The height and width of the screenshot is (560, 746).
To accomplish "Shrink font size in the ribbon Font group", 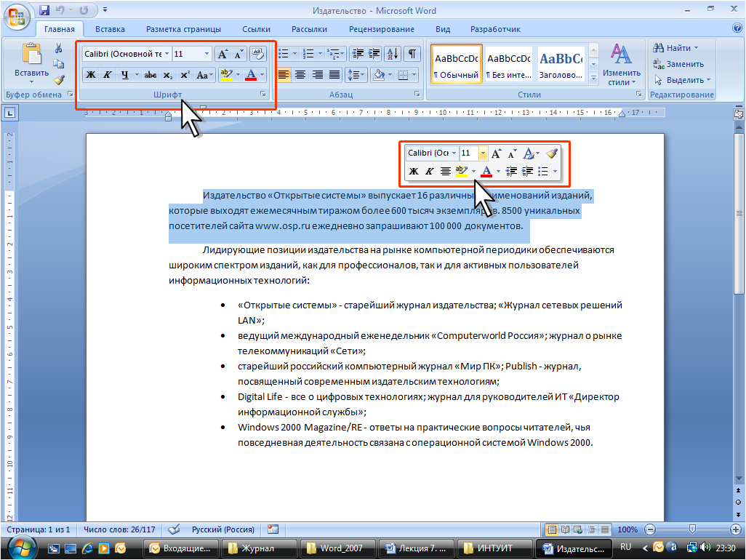I will (238, 54).
